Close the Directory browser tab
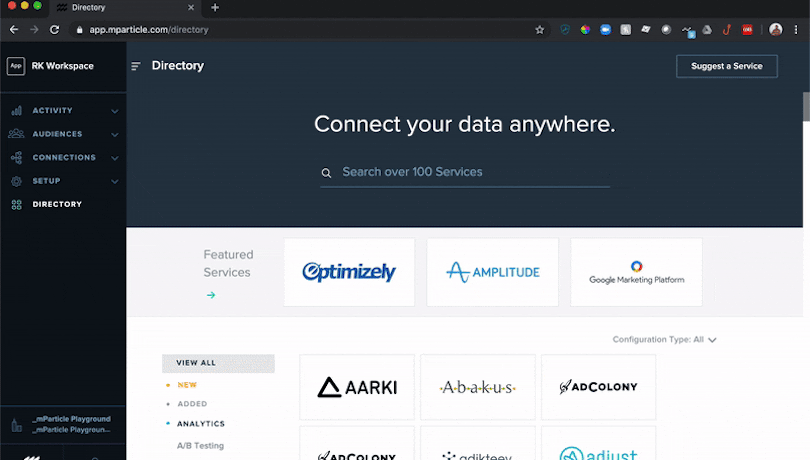 tap(191, 7)
